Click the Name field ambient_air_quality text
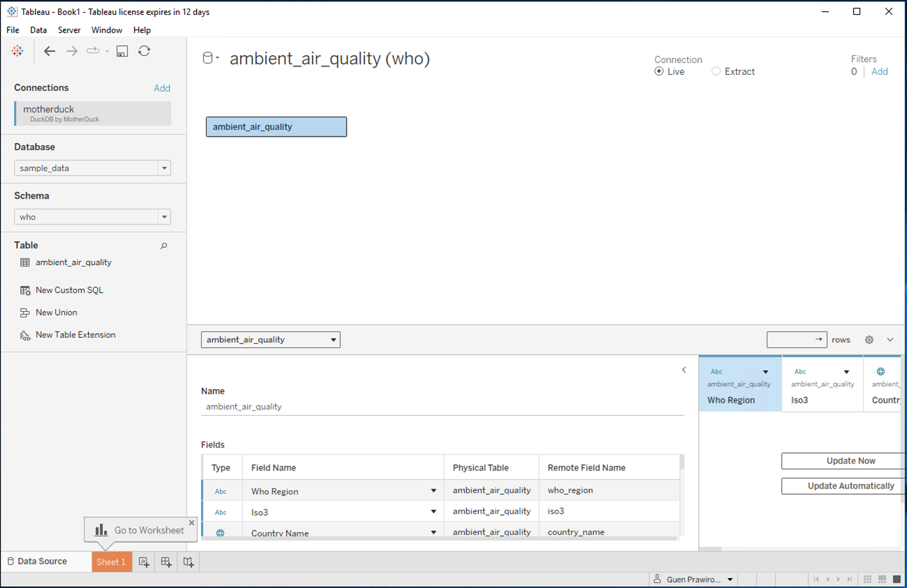907x588 pixels. point(244,407)
